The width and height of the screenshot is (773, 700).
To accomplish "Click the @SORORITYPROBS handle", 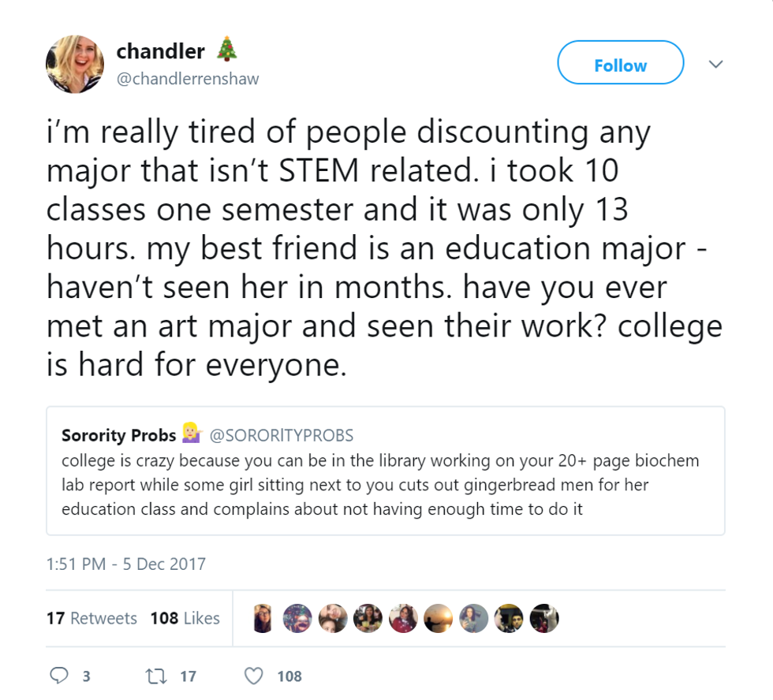I will [x=280, y=435].
